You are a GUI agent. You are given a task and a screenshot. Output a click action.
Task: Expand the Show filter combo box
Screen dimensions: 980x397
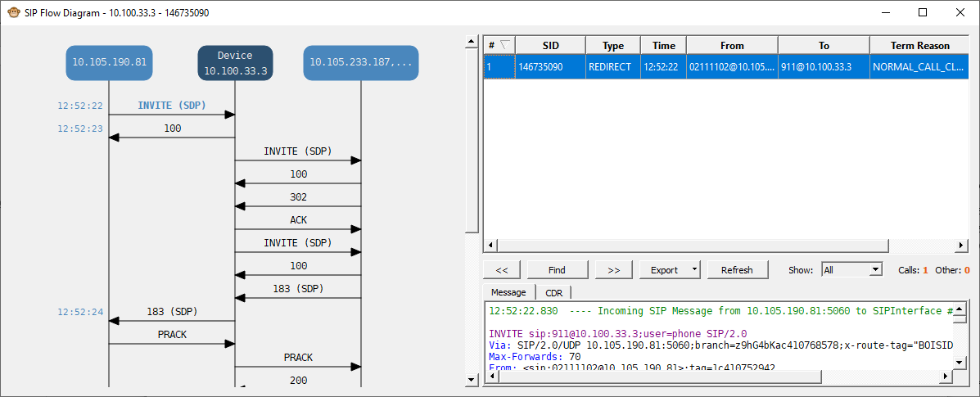pos(875,269)
